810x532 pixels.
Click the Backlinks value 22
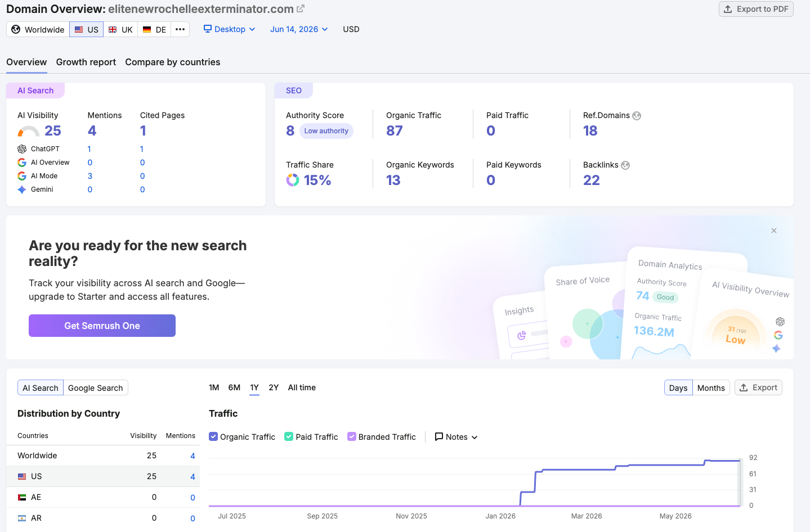[592, 180]
